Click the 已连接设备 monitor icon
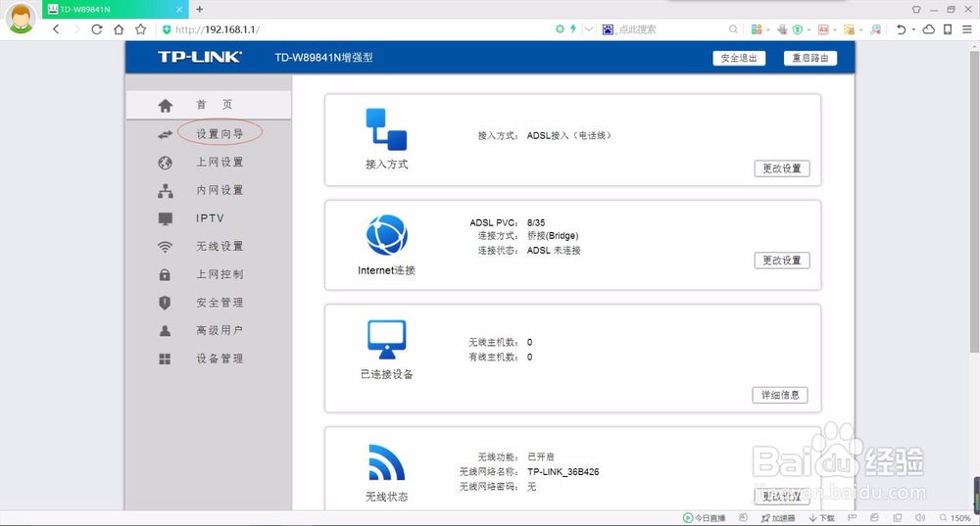This screenshot has height=526, width=980. tap(387, 339)
